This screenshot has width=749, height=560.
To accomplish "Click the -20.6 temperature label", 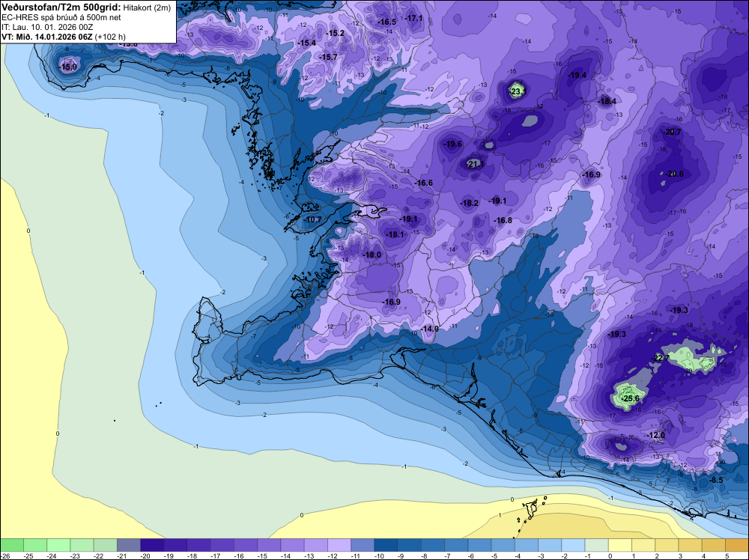I will 675,174.
